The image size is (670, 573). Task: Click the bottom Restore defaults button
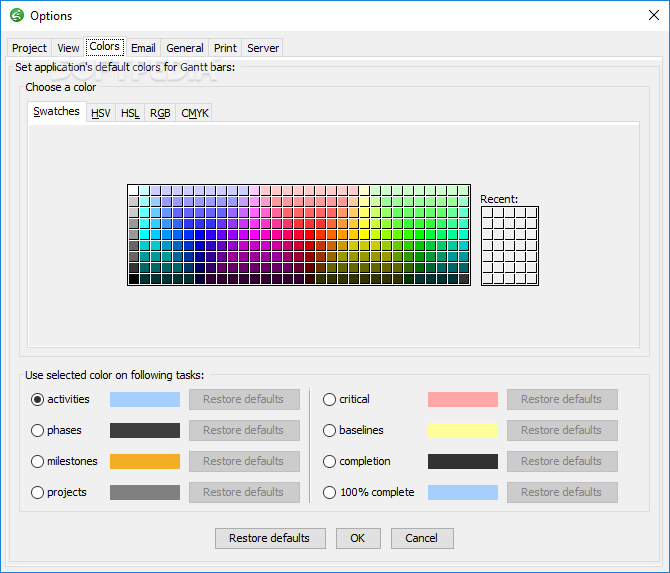coord(270,538)
